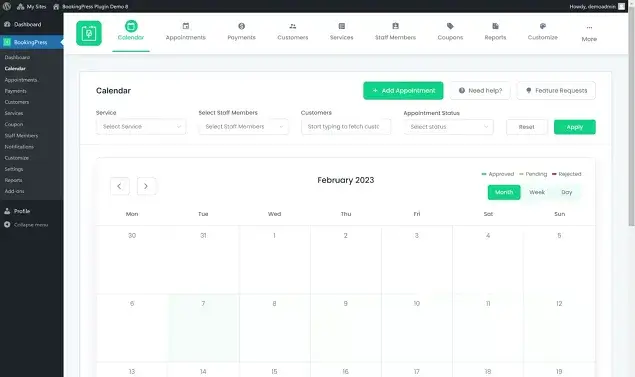Open Notifications in sidebar submenu
The height and width of the screenshot is (377, 635).
19,147
